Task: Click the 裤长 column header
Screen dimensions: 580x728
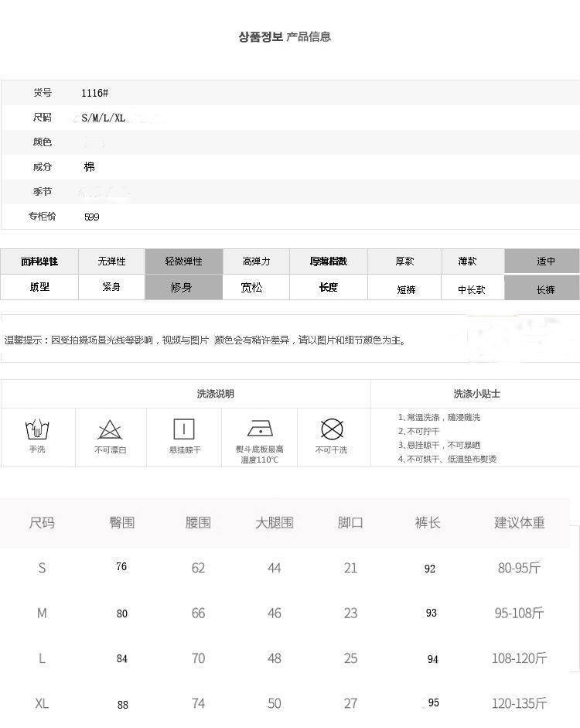Action: 428,523
